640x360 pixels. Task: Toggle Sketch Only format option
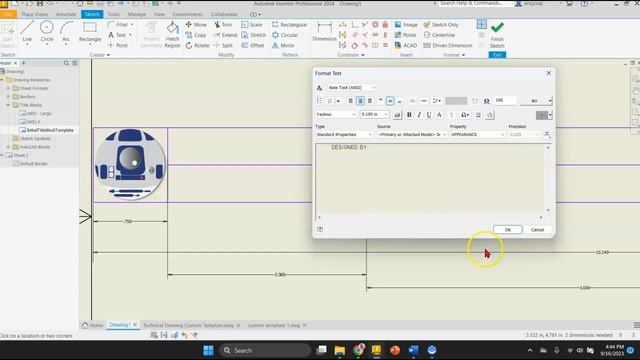(441, 24)
